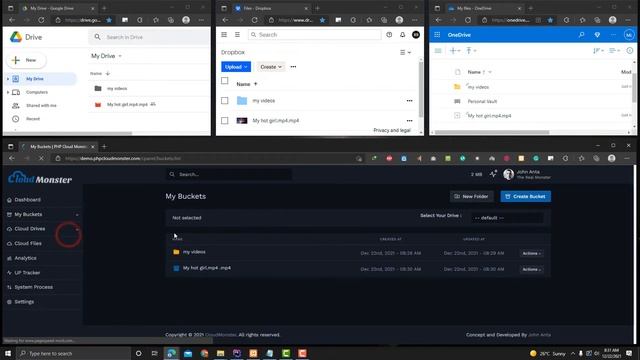
Task: Open System Process in CloudMonster sidebar
Action: (x=33, y=287)
